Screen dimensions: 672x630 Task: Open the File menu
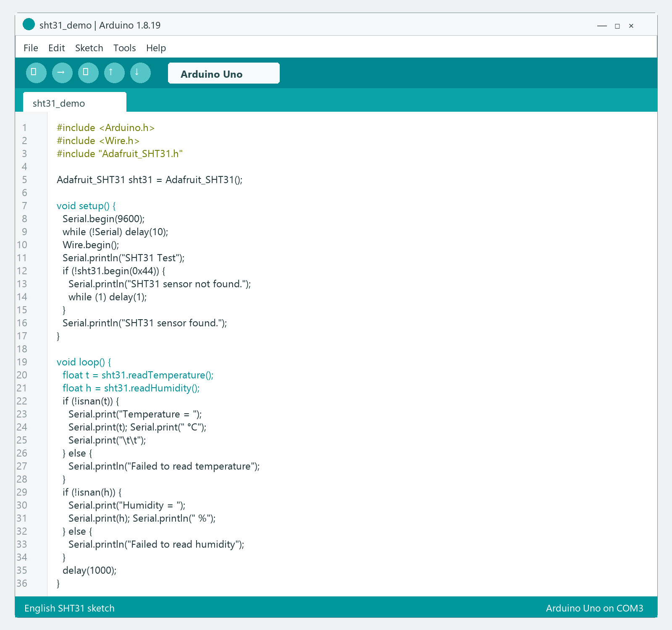tap(31, 48)
